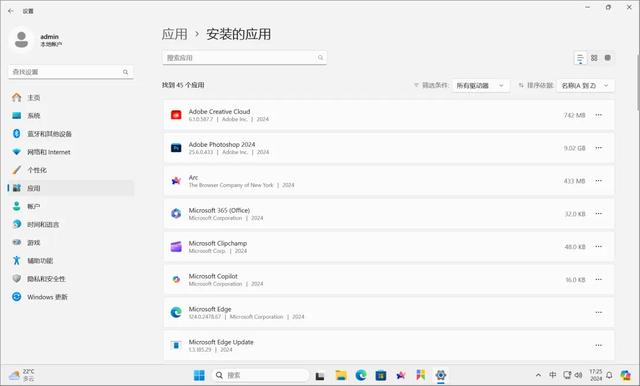Open the 名称(A 到 Z) sort dropdown

(x=585, y=85)
